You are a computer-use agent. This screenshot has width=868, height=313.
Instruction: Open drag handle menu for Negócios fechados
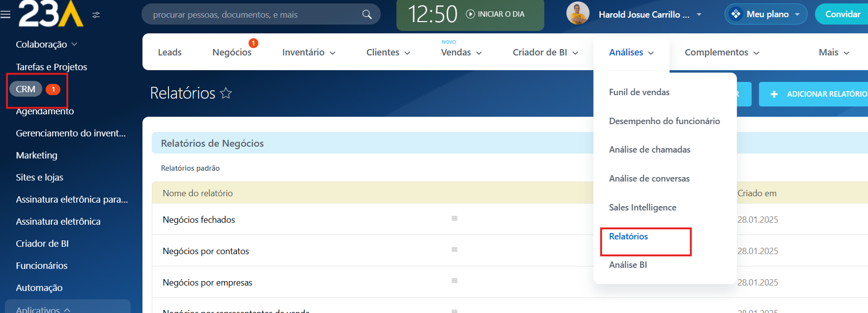pos(454,218)
